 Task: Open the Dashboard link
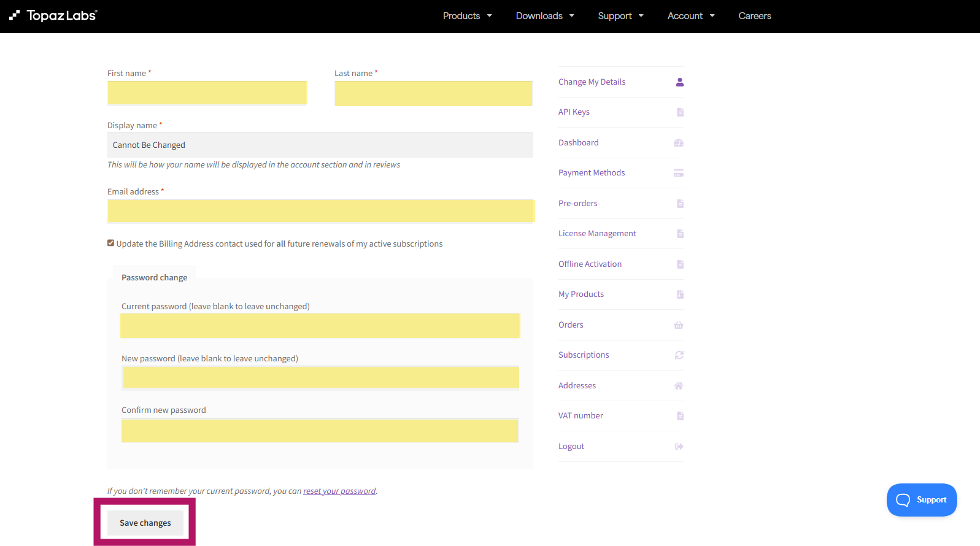(x=579, y=143)
